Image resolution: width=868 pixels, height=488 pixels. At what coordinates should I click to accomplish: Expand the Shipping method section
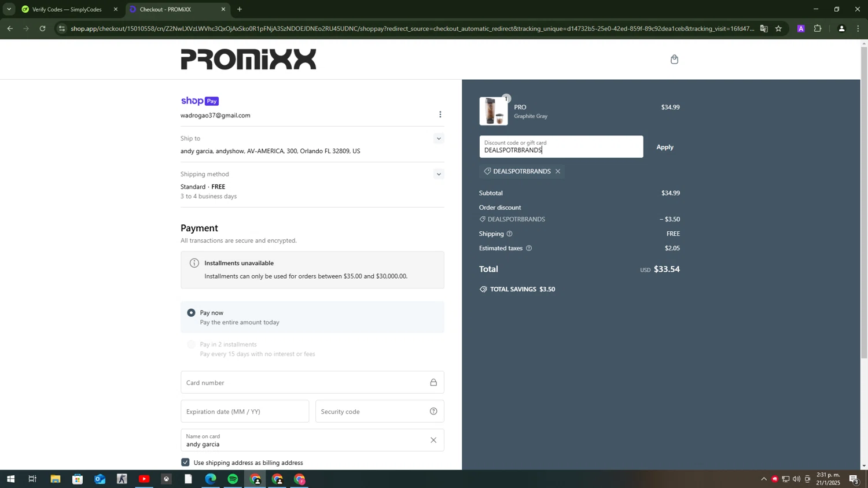pos(439,174)
